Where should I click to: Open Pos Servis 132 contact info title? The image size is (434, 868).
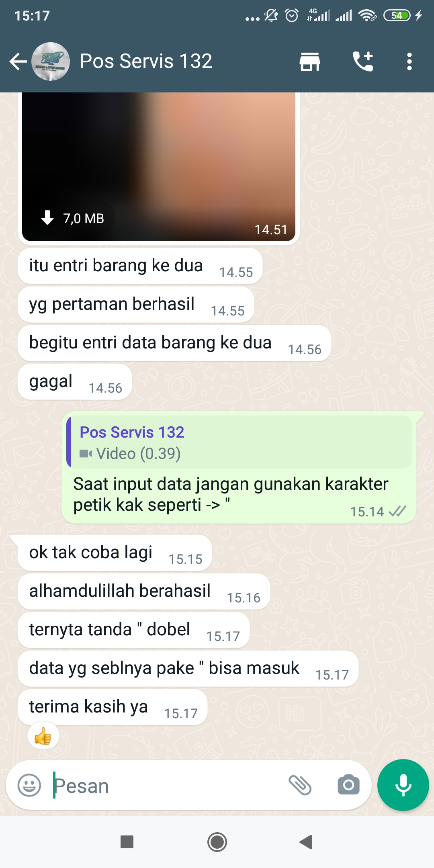[x=146, y=61]
